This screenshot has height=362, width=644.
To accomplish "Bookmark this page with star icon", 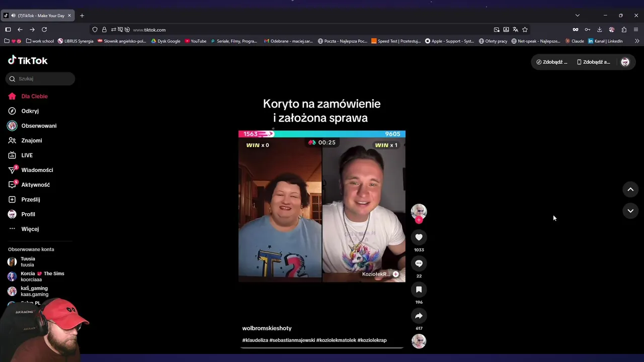I will pos(525,30).
